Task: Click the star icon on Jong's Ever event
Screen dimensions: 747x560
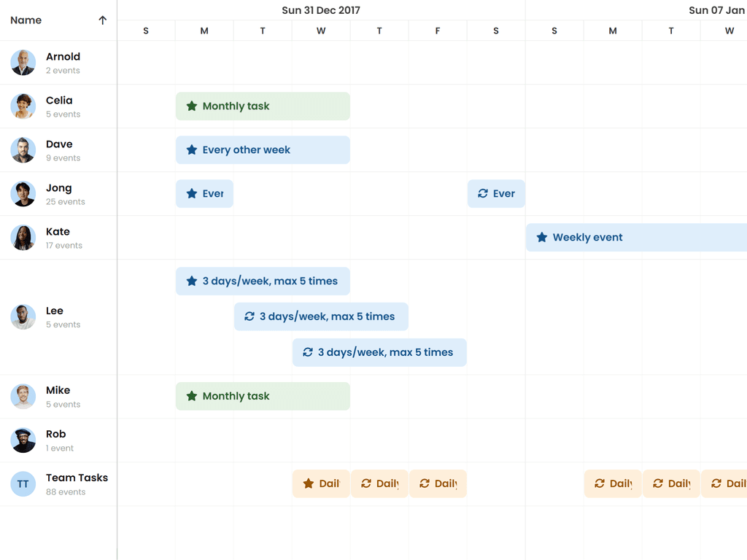Action: 192,193
